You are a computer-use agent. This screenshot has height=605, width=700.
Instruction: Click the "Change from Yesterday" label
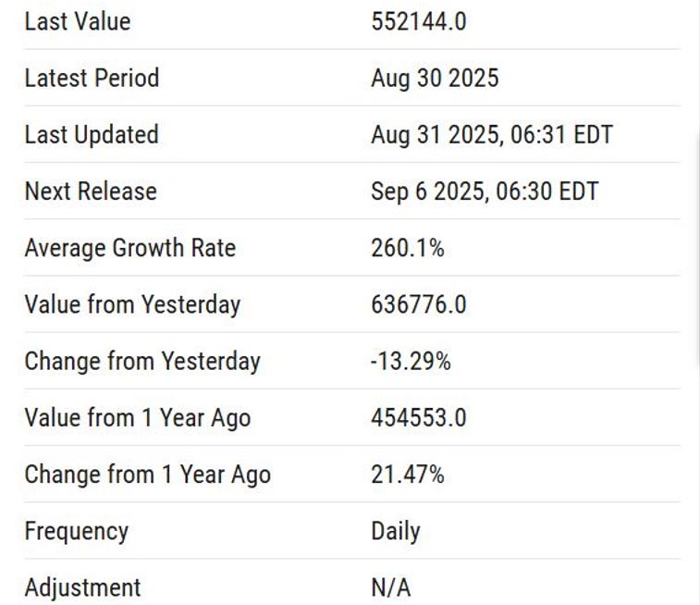pos(142,361)
